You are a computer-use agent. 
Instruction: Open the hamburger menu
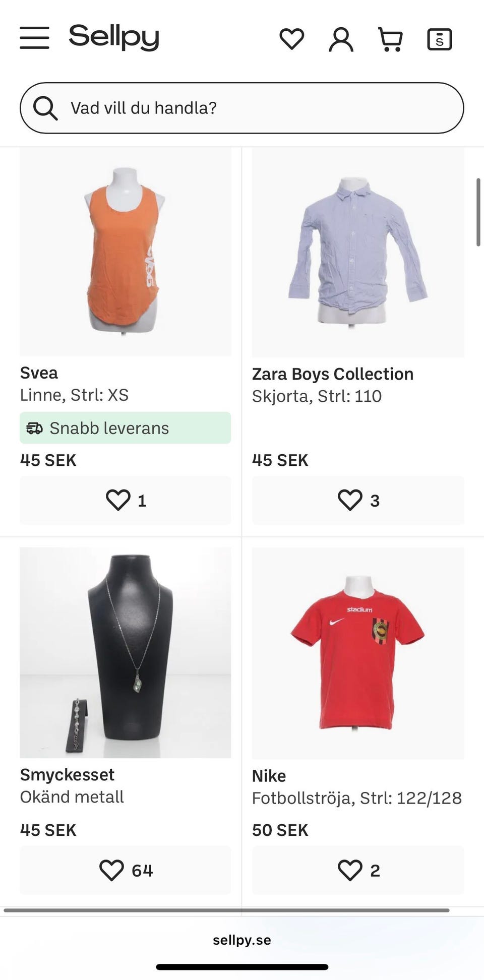click(35, 38)
